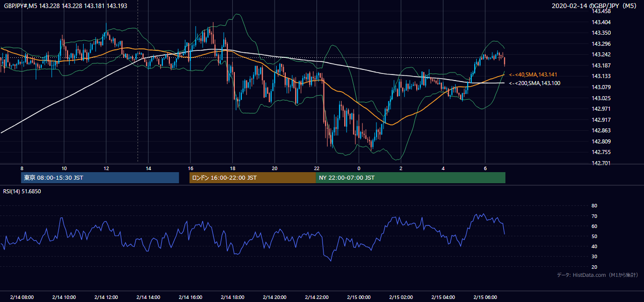Screen dimensions: 644x302
Task: Click price level 143.350 on axis
Action: 601,33
